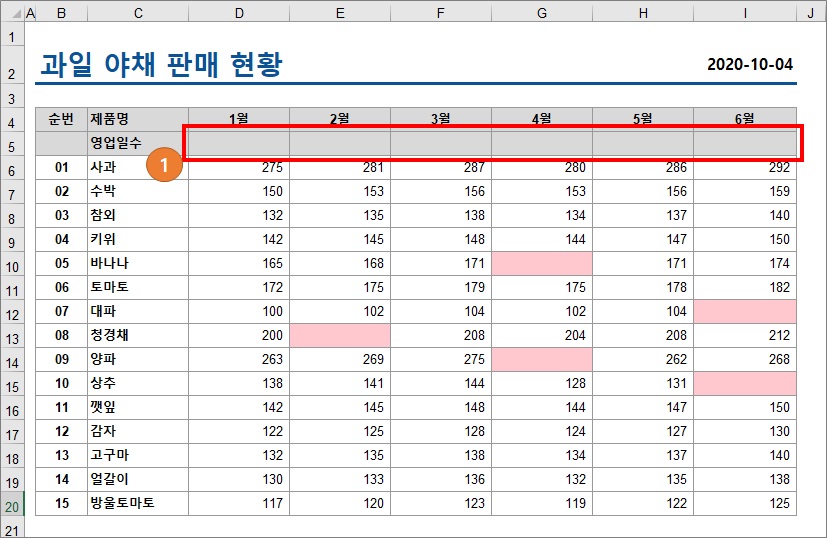The width and height of the screenshot is (827, 538).
Task: Click the 깻잎 product cell
Action: tap(138, 407)
